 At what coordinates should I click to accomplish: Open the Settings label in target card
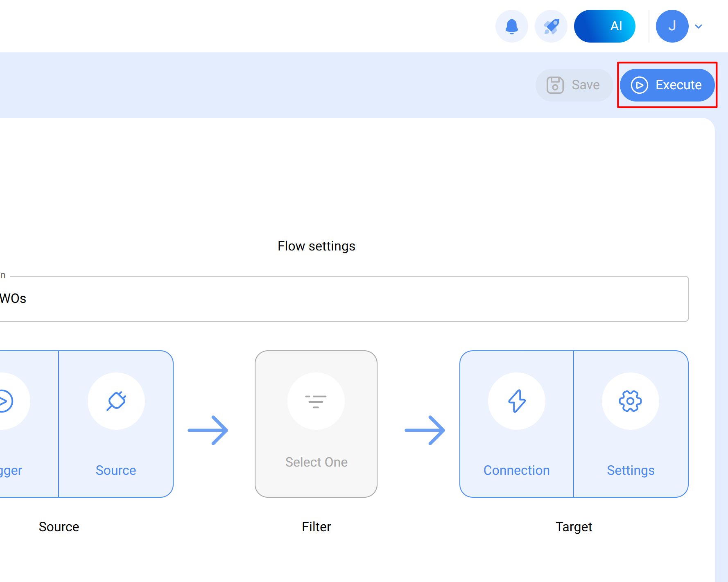point(631,470)
